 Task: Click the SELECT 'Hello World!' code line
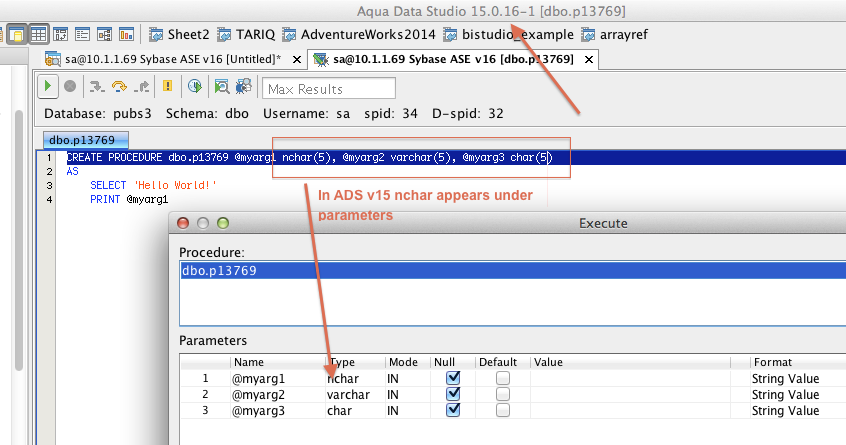point(153,186)
